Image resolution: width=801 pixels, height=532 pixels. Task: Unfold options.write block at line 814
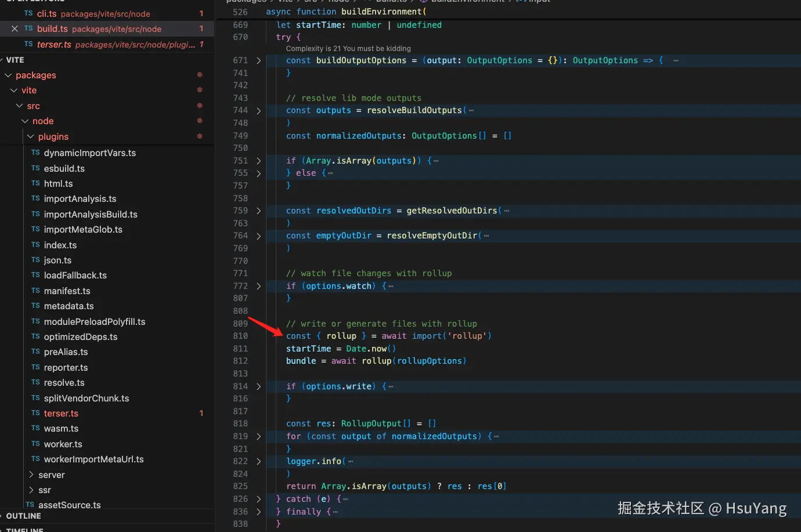point(258,386)
